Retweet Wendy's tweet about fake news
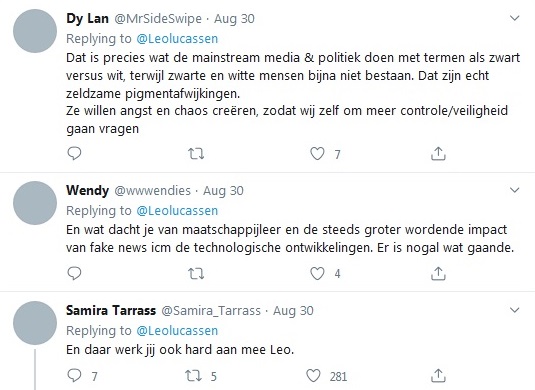This screenshot has width=535, height=390. pos(196,274)
